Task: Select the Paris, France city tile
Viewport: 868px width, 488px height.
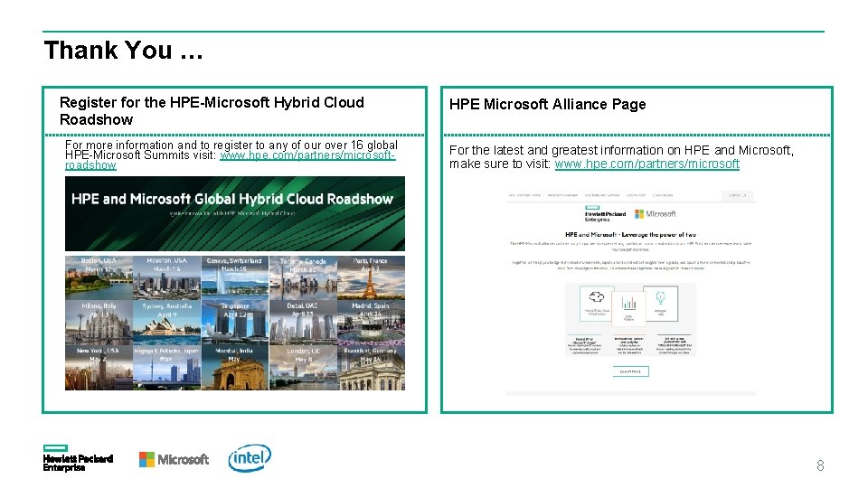Action: [x=371, y=277]
